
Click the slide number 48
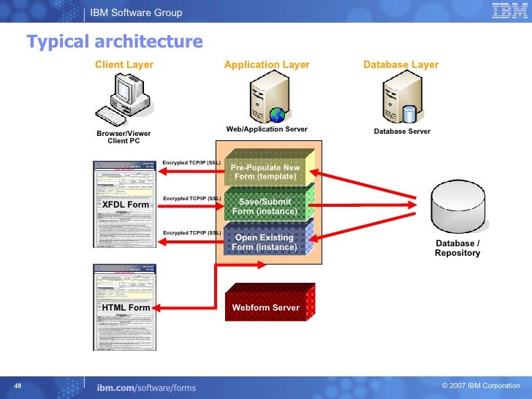click(x=18, y=385)
